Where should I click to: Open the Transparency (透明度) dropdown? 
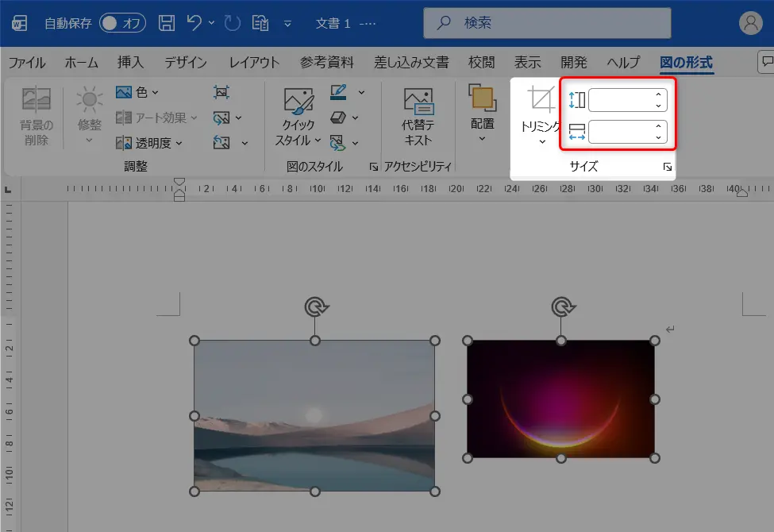point(148,143)
